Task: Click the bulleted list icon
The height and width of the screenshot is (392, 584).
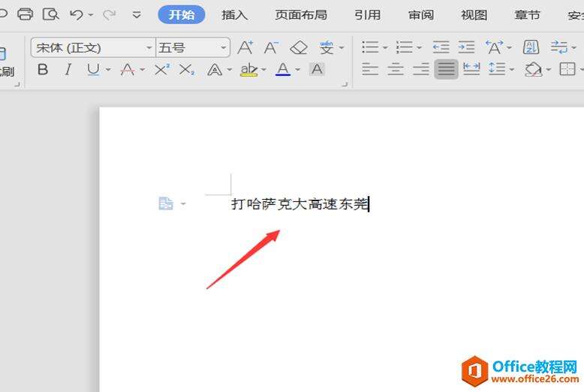Action: (370, 48)
